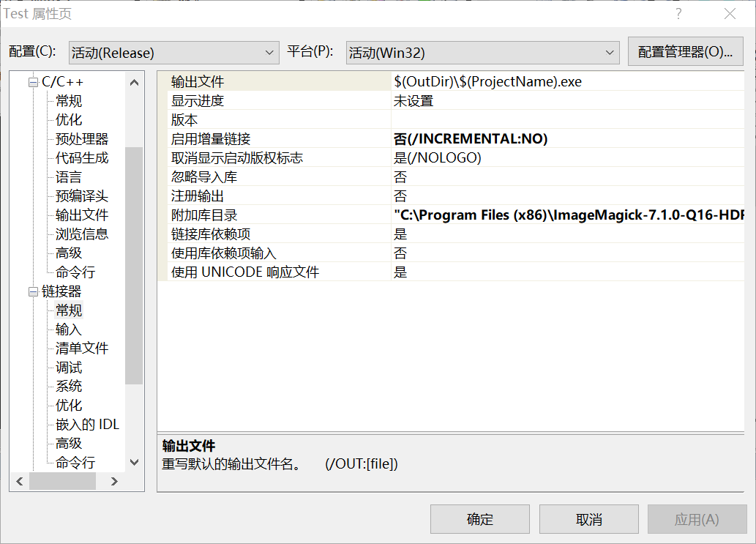This screenshot has width=756, height=544.
Task: Select 嵌入的 IDL tree item
Action: click(87, 425)
